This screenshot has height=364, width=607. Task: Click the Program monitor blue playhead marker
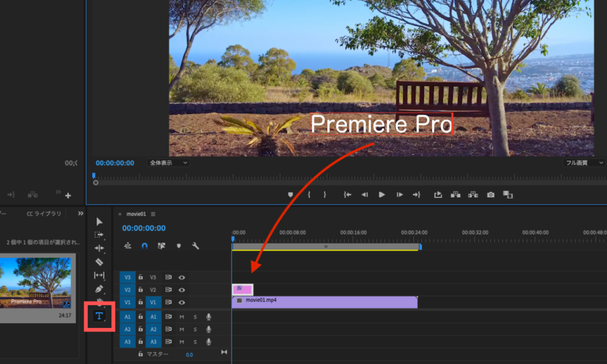click(x=94, y=176)
